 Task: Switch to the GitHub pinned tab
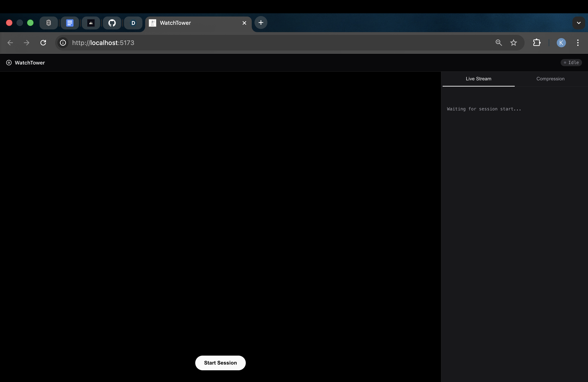tap(112, 23)
